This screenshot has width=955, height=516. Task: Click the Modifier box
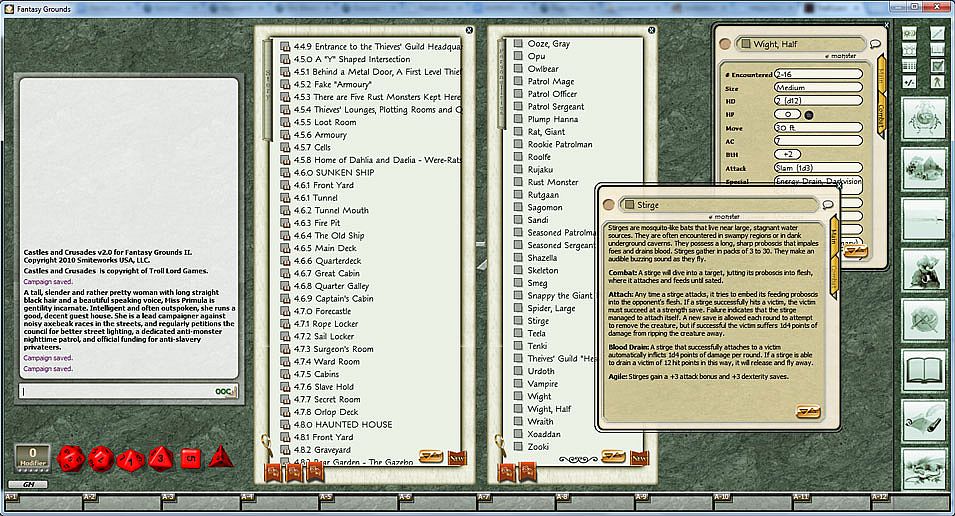32,458
